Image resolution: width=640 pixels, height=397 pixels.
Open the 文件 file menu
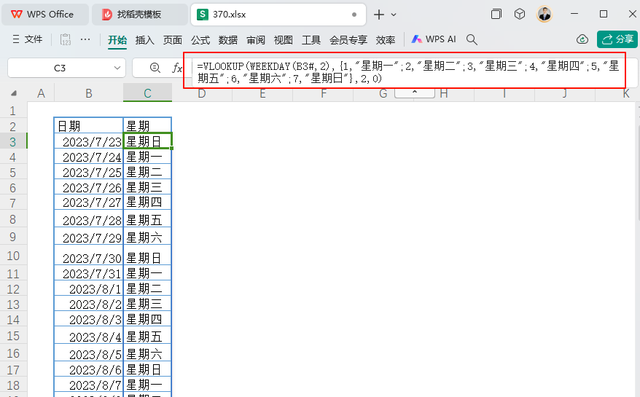point(27,39)
